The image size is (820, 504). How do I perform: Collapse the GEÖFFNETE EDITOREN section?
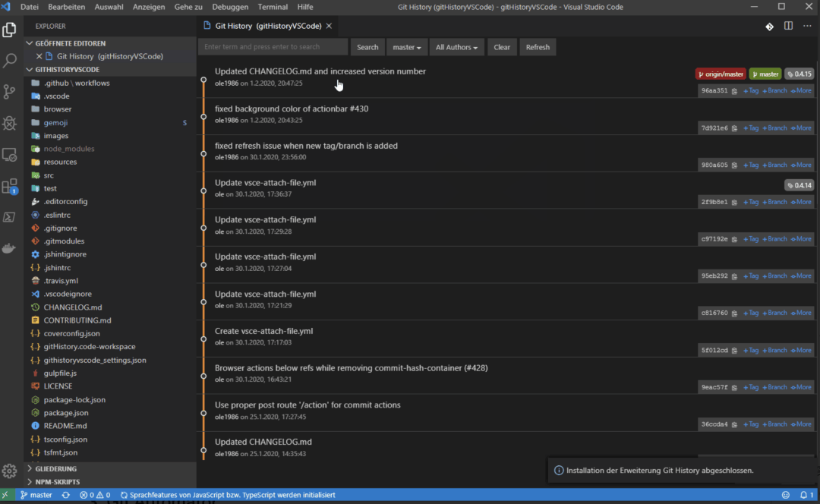[70, 43]
